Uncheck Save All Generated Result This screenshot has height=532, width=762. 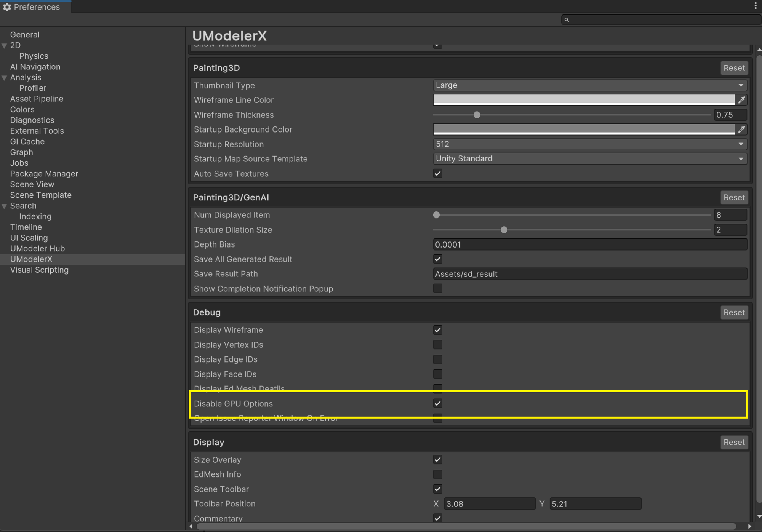coord(438,259)
